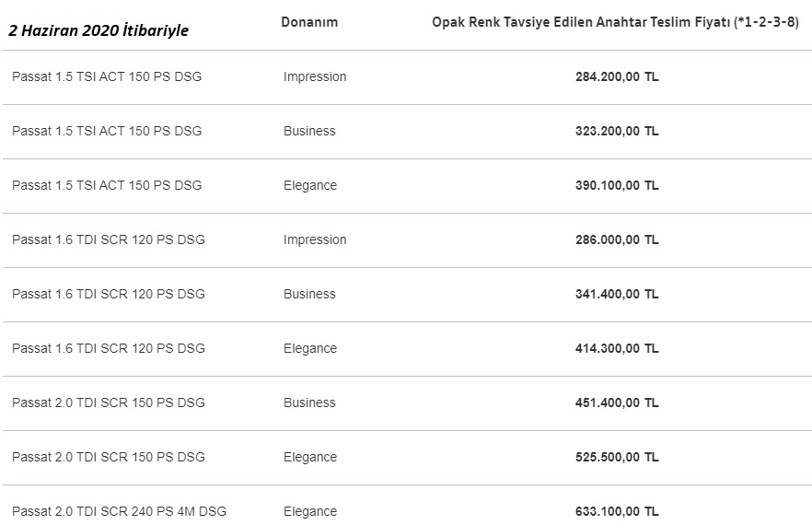
Task: Click the 525.500,00 TL price
Action: 617,457
